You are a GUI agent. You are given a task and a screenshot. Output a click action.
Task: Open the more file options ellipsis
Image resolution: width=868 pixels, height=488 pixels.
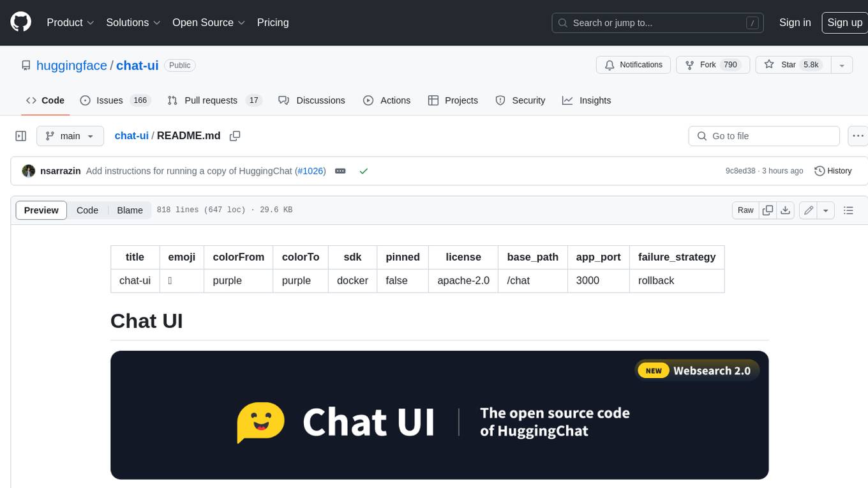(x=858, y=136)
